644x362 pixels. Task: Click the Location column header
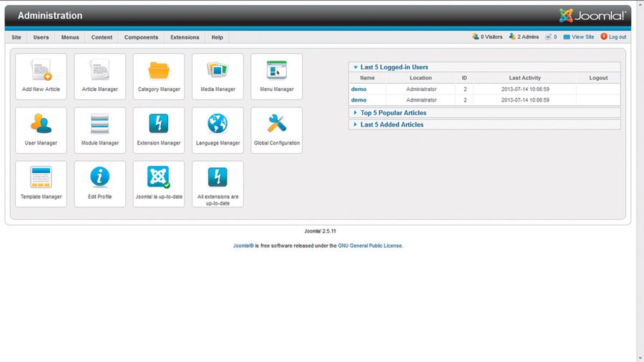421,78
